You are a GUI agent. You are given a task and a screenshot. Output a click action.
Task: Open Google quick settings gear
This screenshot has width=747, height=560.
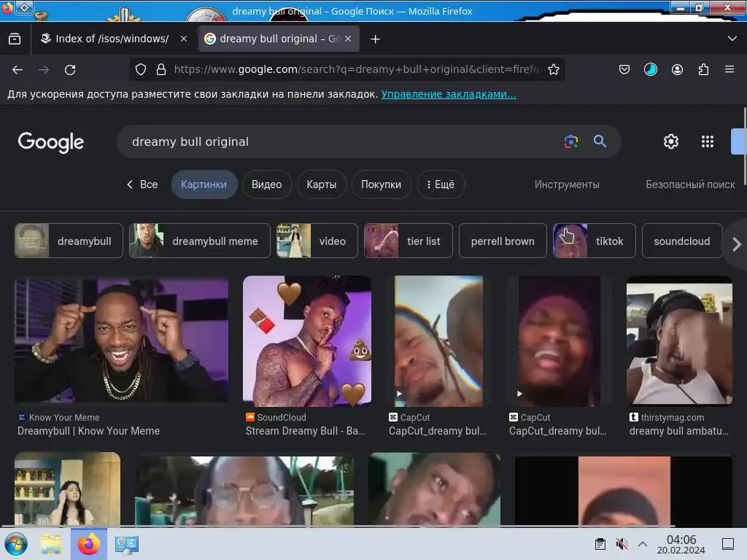671,141
